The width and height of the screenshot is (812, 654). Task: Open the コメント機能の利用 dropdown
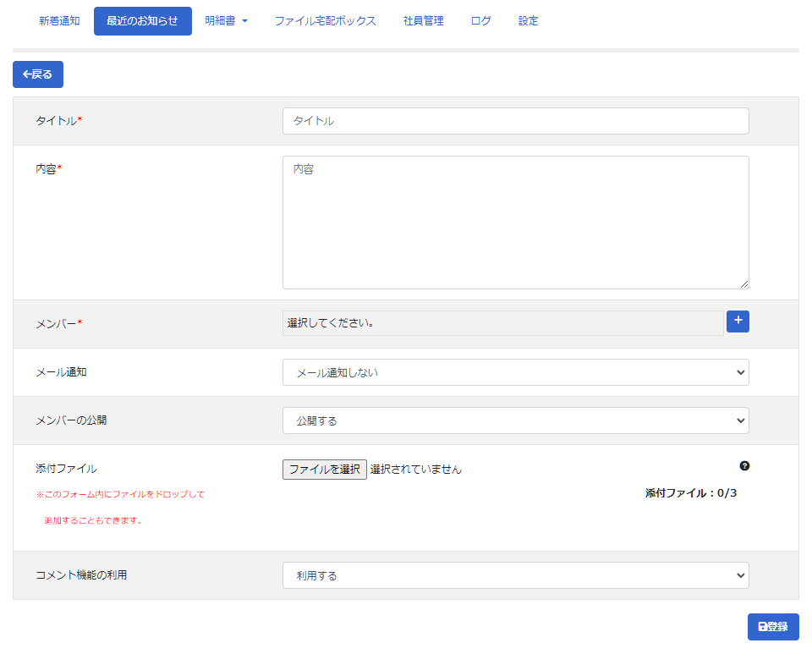[515, 575]
